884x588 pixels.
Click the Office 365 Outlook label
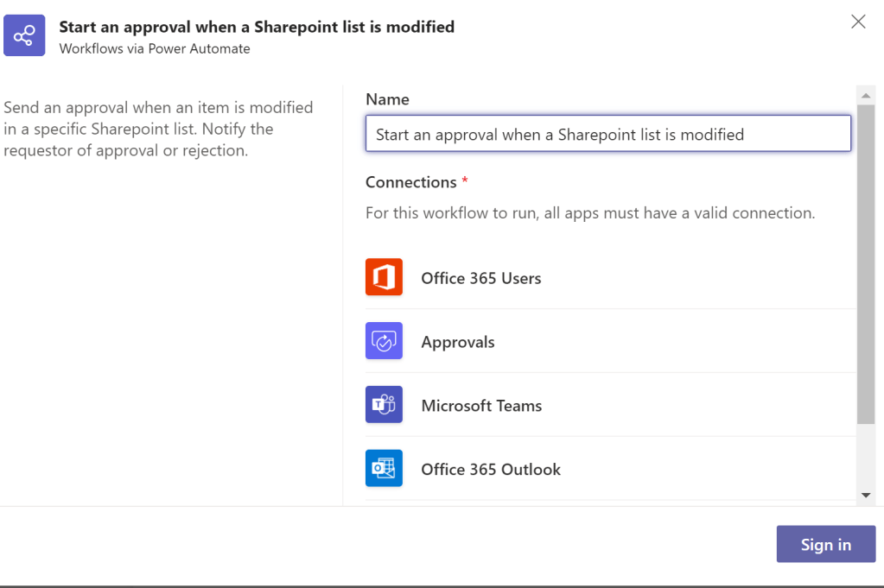[x=491, y=471]
